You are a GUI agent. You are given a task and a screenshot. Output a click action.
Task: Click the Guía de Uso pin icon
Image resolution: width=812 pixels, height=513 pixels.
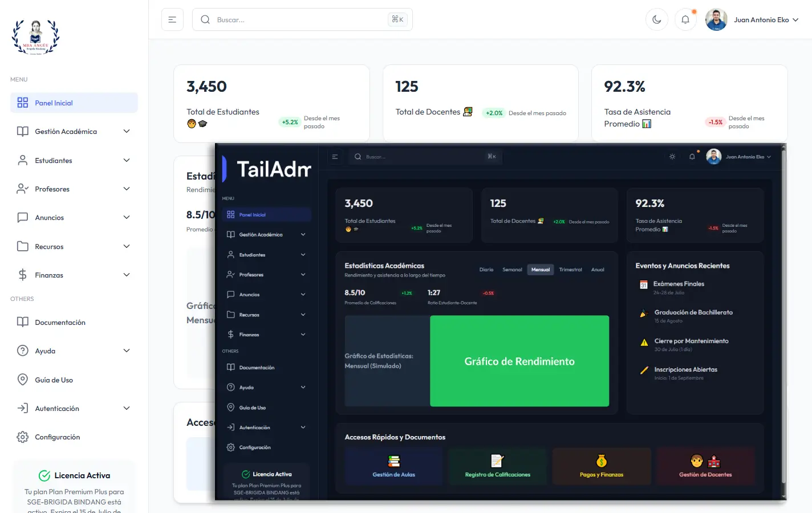tap(23, 380)
